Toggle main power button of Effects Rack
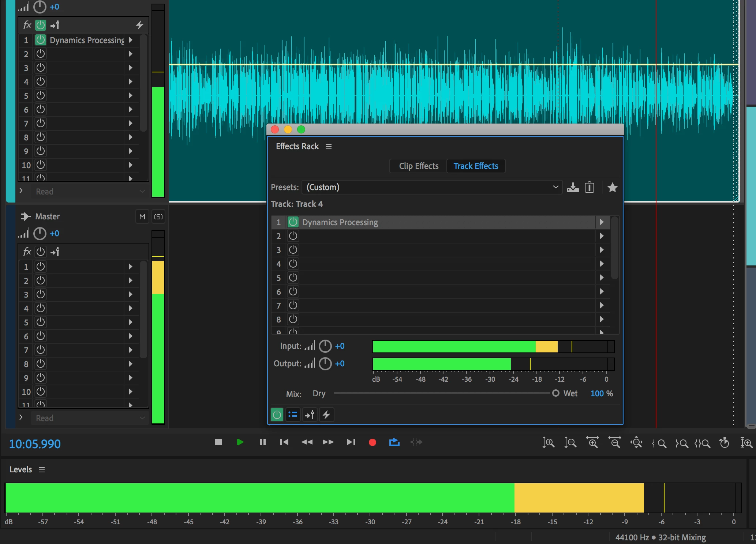This screenshot has width=756, height=544. 277,415
